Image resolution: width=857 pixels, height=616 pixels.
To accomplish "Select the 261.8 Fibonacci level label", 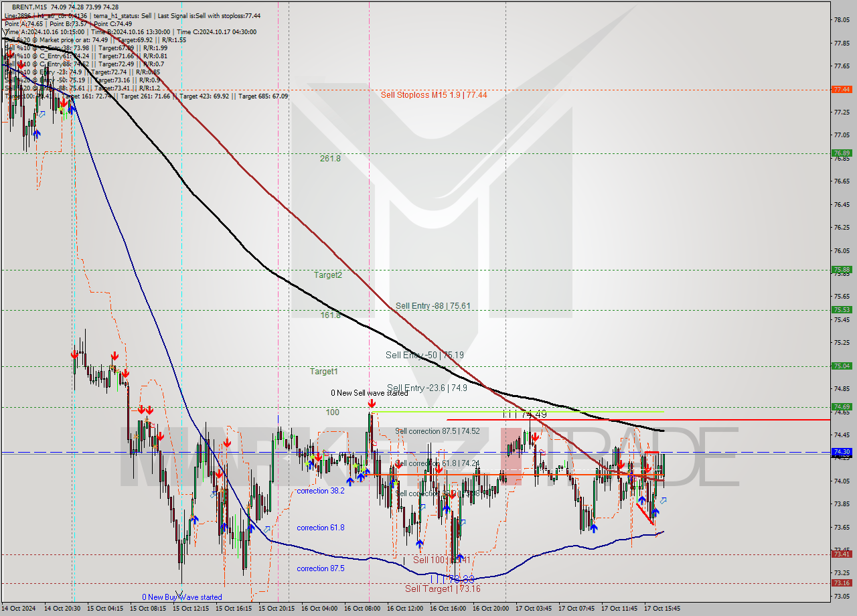I will click(x=330, y=159).
